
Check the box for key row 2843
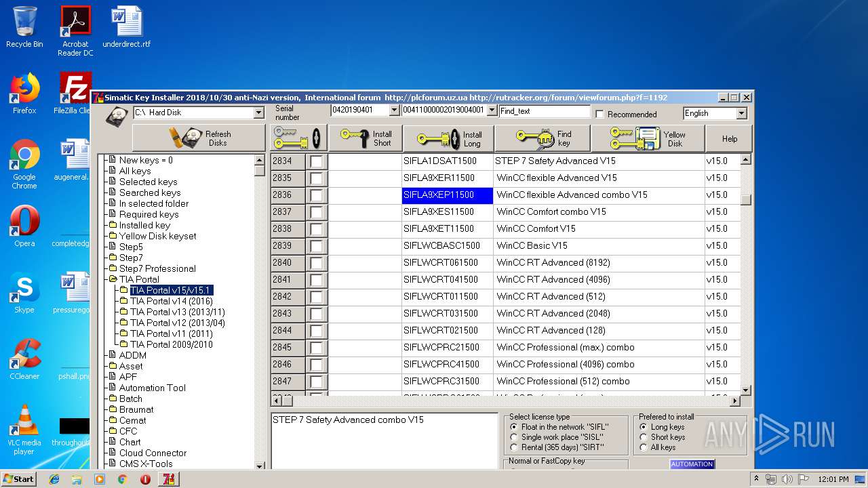(317, 314)
